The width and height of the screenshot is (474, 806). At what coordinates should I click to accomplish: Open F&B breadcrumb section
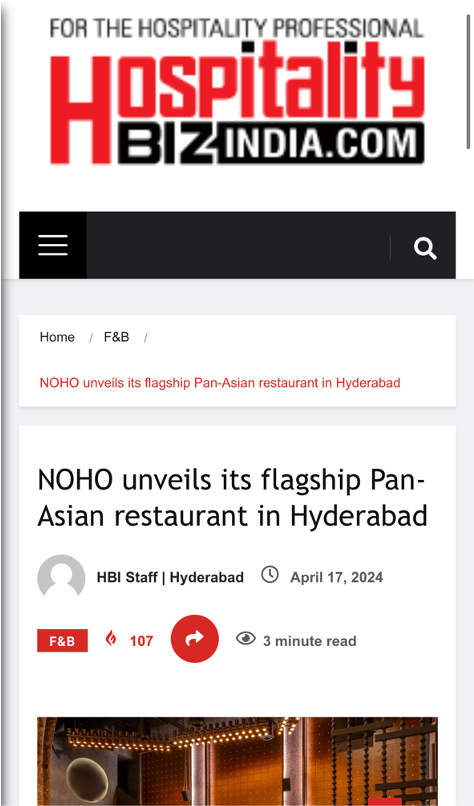click(116, 337)
